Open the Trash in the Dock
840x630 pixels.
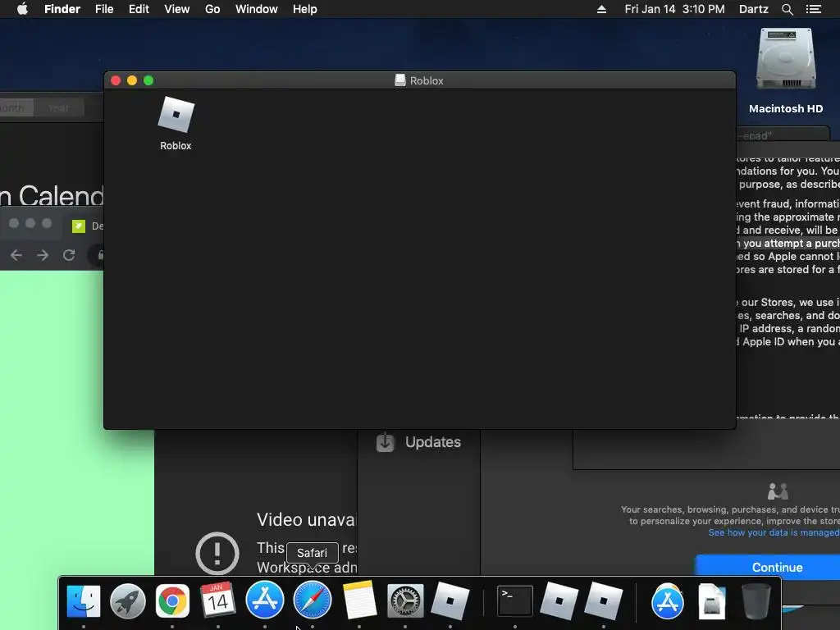click(756, 600)
